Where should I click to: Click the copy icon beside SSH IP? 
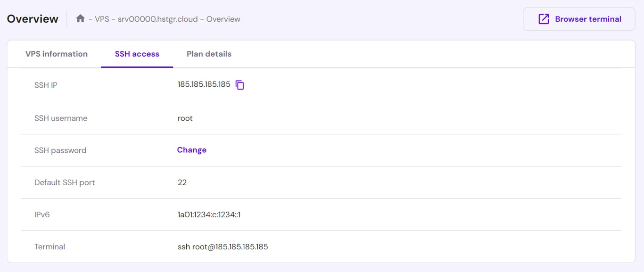[x=240, y=84]
